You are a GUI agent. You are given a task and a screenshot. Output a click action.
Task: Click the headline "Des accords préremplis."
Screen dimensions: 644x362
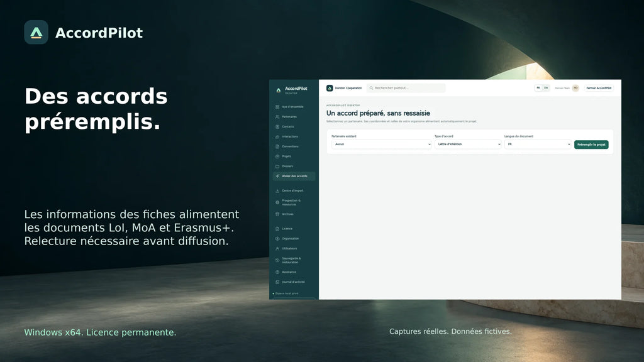point(96,109)
